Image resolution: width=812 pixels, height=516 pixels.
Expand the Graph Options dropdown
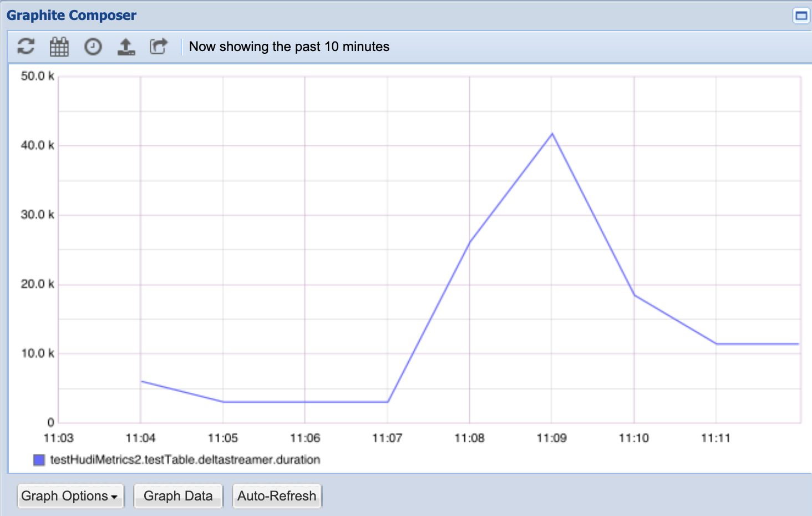70,496
